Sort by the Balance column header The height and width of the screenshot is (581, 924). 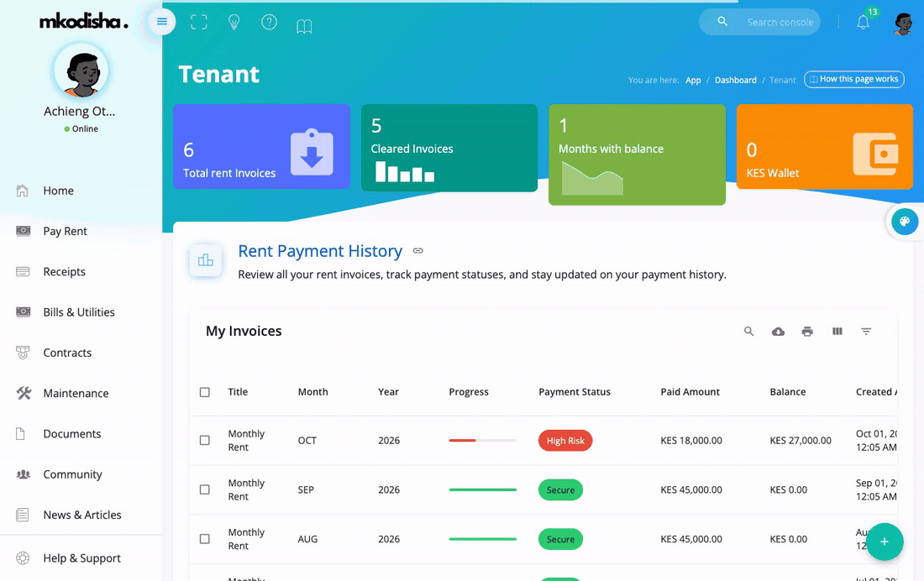coord(788,392)
